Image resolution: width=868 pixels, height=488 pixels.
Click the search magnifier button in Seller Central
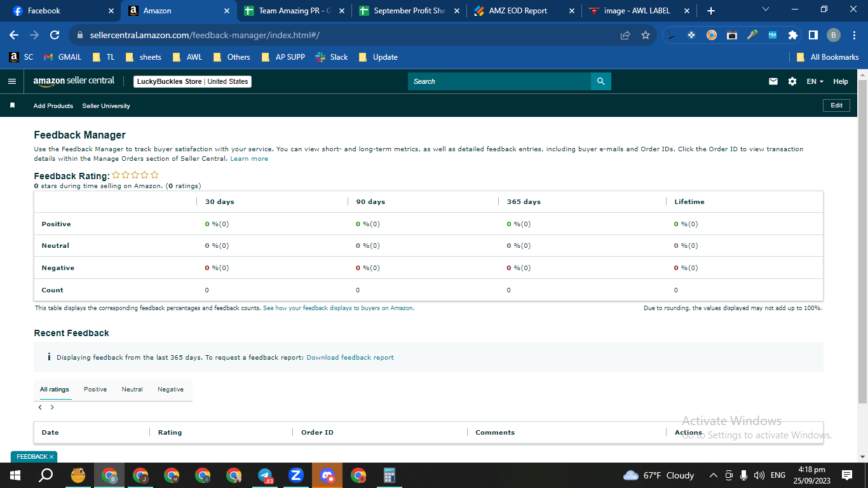point(600,81)
